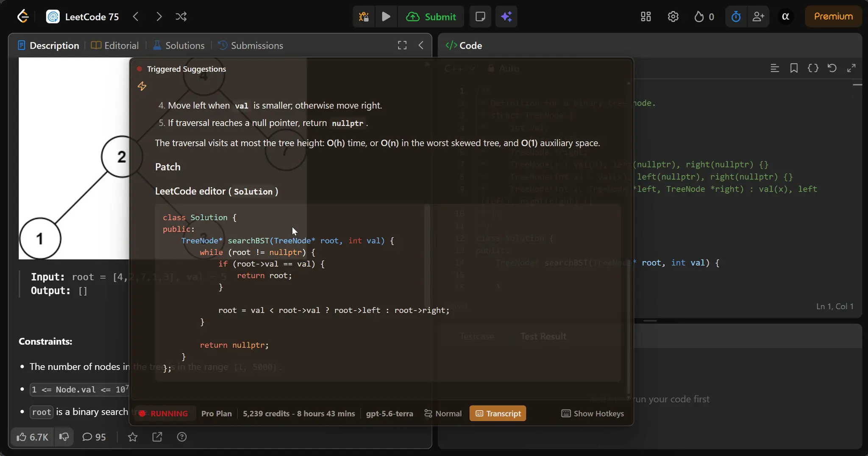Click the Premium button
Viewport: 868px width, 456px height.
click(x=833, y=17)
